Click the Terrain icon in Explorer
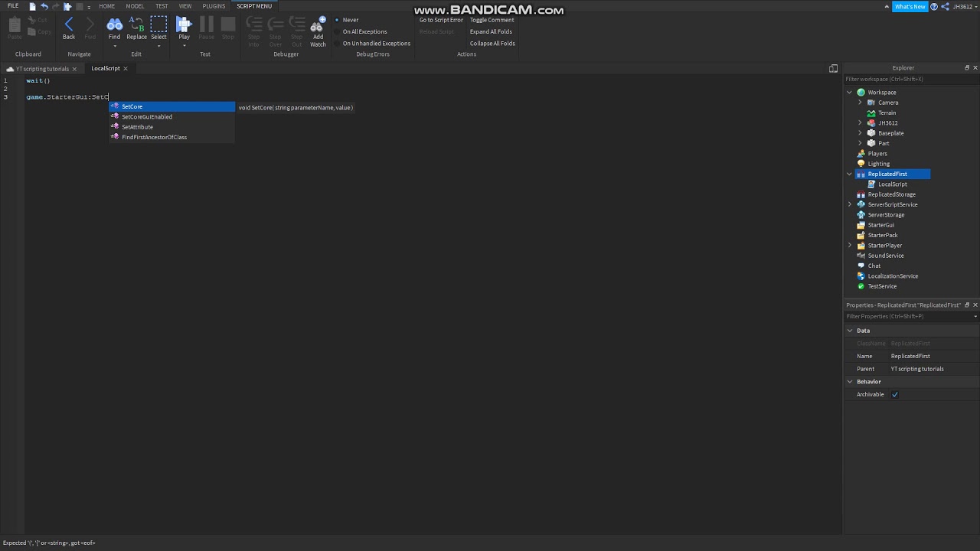Screen dimensions: 980x551 coord(871,112)
